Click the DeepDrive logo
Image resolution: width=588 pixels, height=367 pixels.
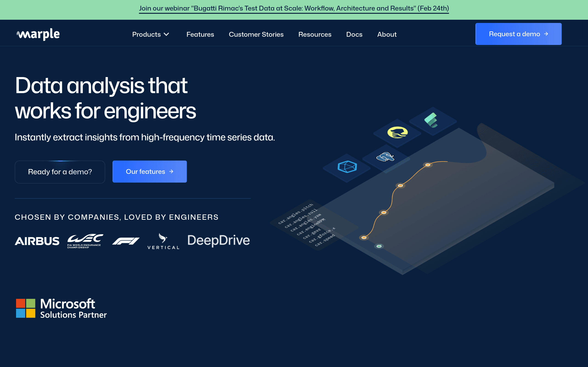218,240
